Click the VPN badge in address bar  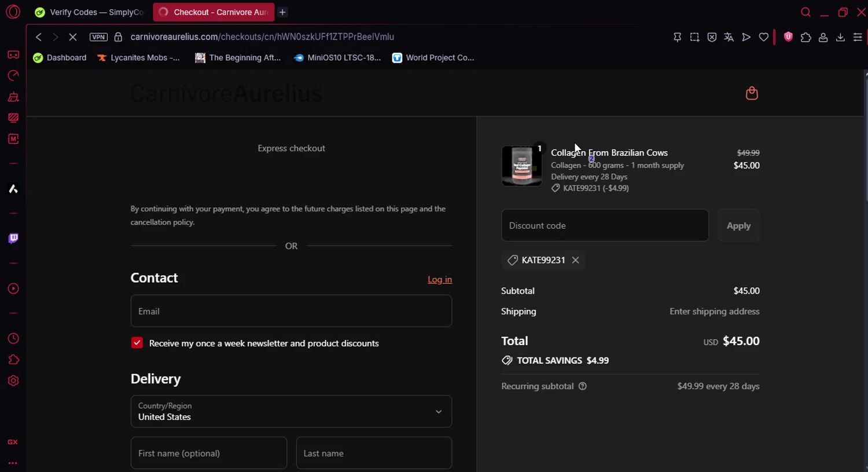98,37
